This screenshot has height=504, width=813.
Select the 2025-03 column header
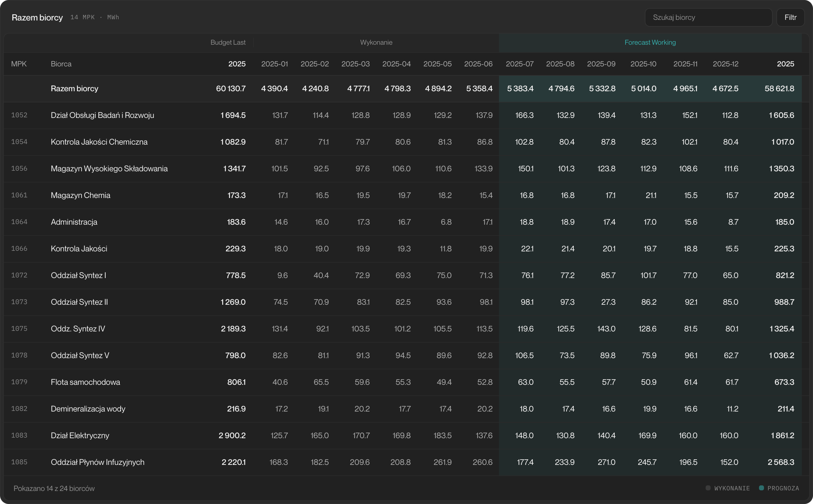(355, 64)
